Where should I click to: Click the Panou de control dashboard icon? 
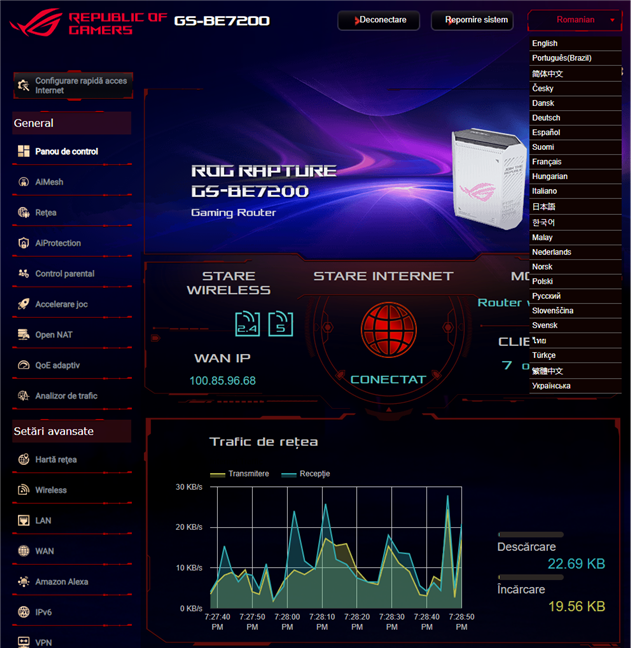24,151
